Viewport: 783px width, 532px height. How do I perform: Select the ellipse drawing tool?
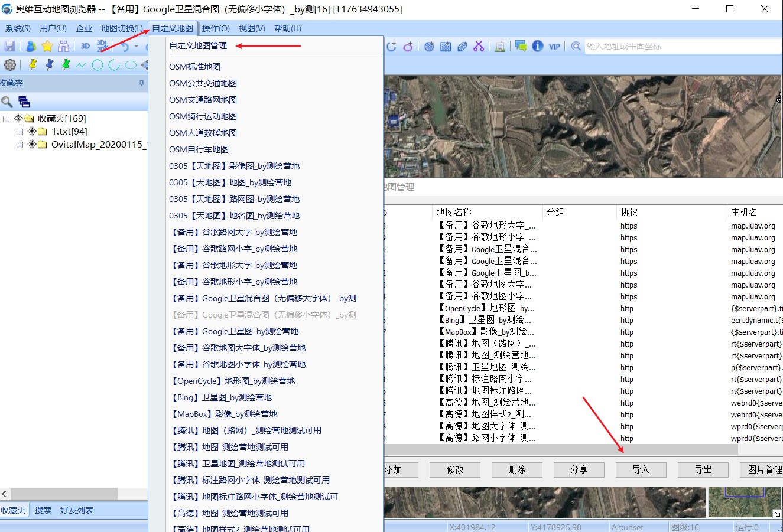click(x=131, y=65)
